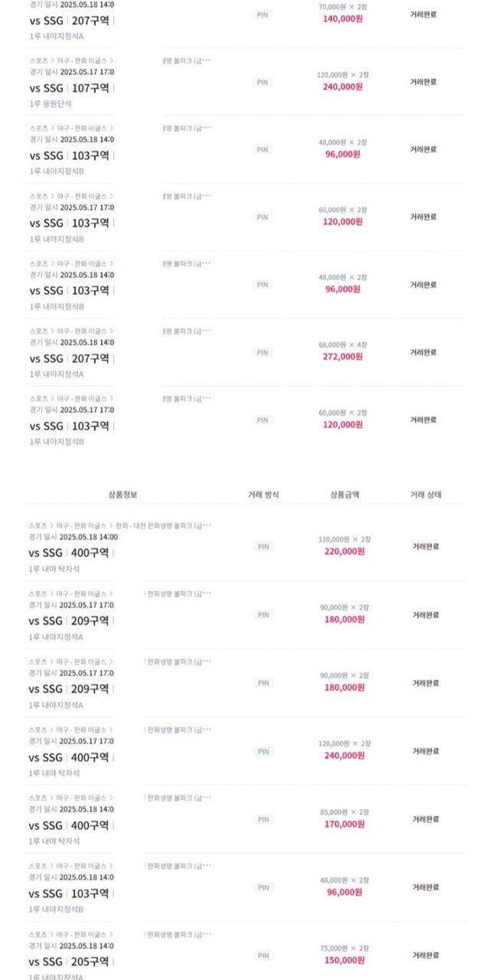Open the vs SSG 205구역 listing
This screenshot has width=490, height=980.
pyautogui.click(x=70, y=962)
